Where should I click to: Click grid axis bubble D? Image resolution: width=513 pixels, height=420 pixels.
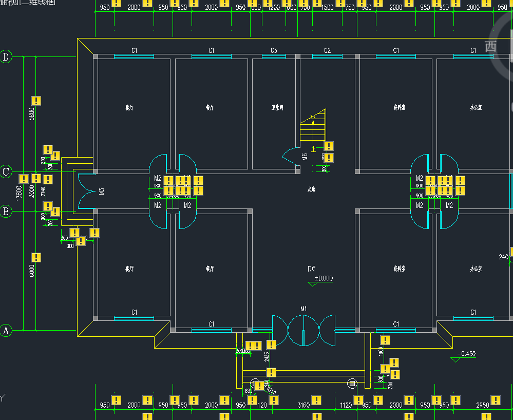tap(6, 56)
